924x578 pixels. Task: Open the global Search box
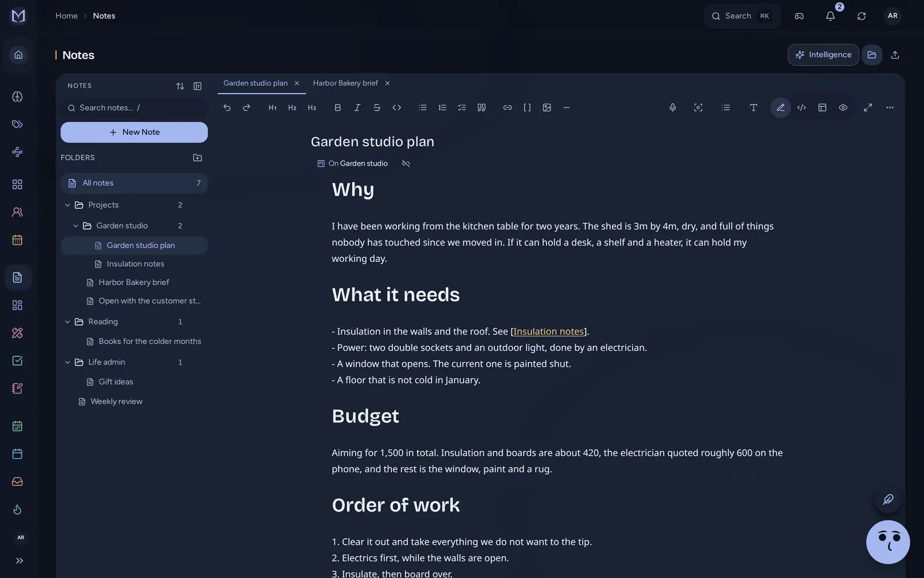742,16
